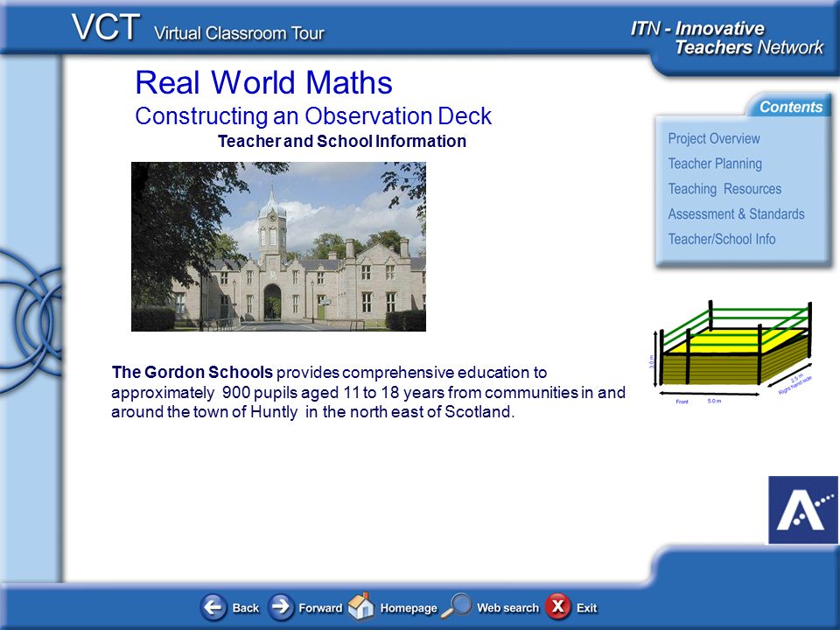Click the Constructing an Observation Deck subtitle
Screen dimensions: 840x630
pyautogui.click(x=313, y=115)
